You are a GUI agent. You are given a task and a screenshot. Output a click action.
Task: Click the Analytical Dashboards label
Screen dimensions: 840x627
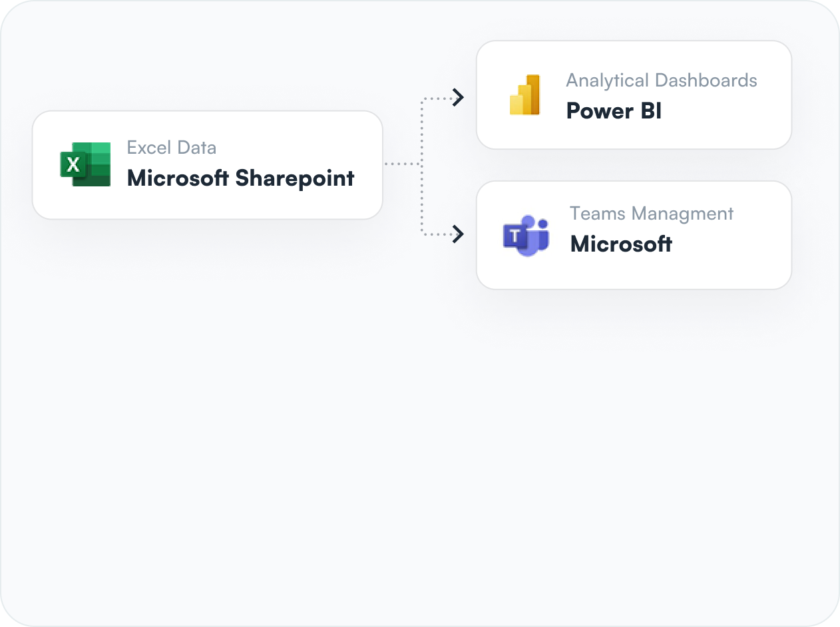[x=661, y=80]
